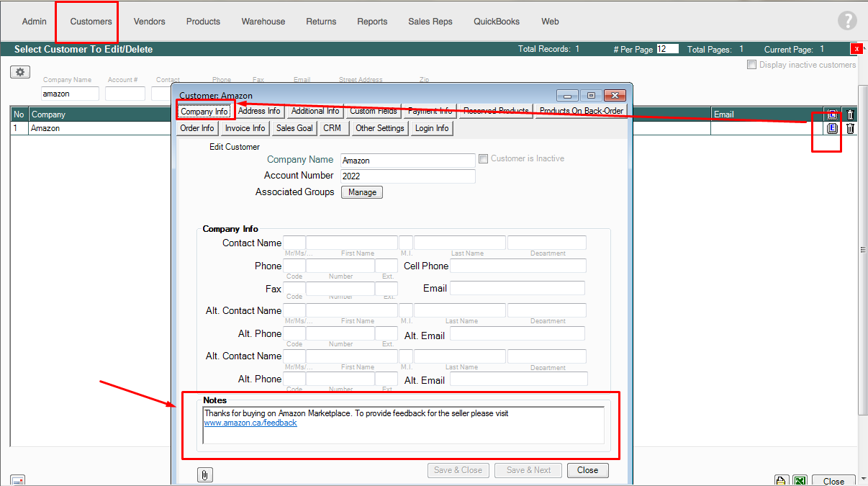The image size is (868, 486).
Task: Click the lock icon beside Excel export
Action: tap(781, 481)
